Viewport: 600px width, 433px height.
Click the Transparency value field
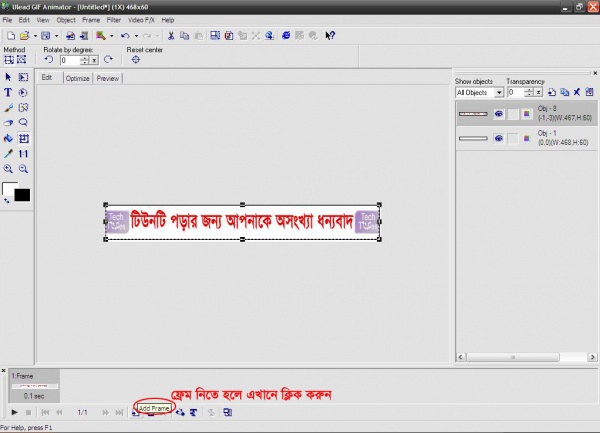516,92
